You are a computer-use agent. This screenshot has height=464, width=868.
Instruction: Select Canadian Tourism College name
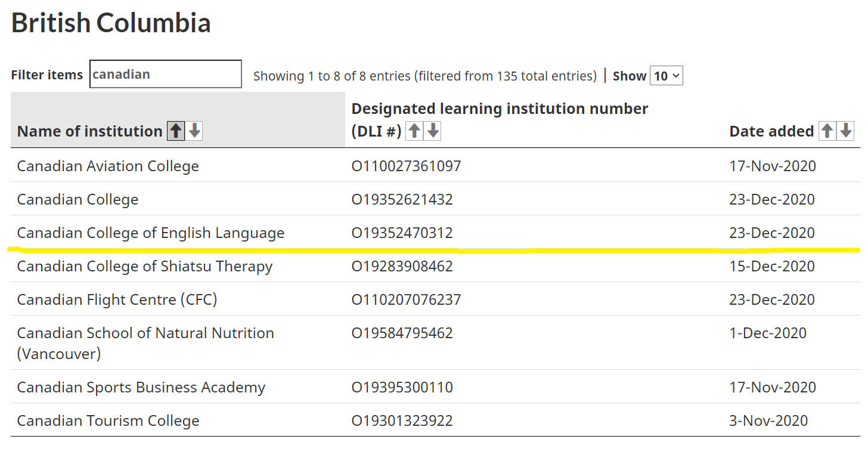tap(108, 420)
